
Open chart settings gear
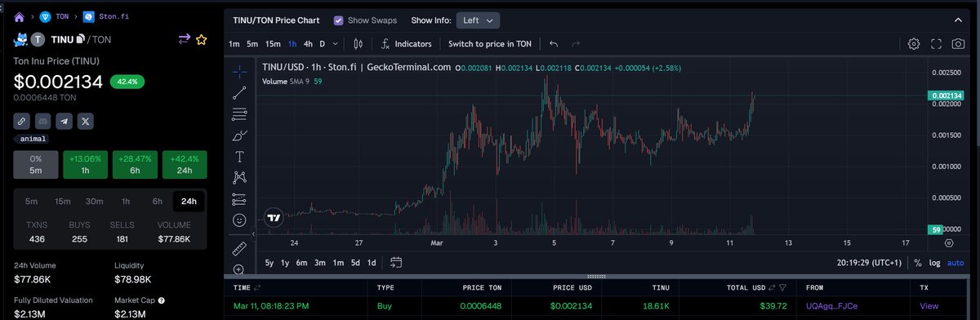914,43
